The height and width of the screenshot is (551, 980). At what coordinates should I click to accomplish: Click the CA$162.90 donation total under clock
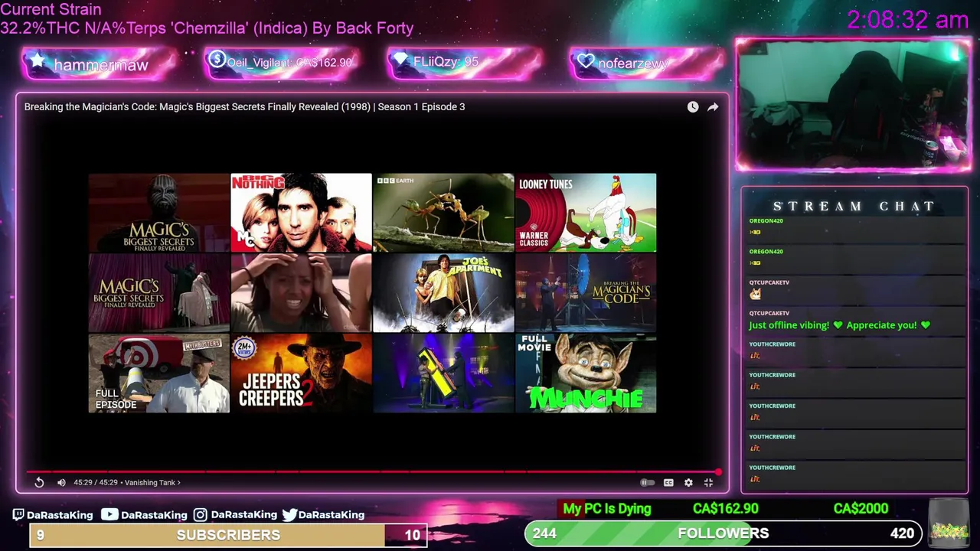[x=725, y=509]
